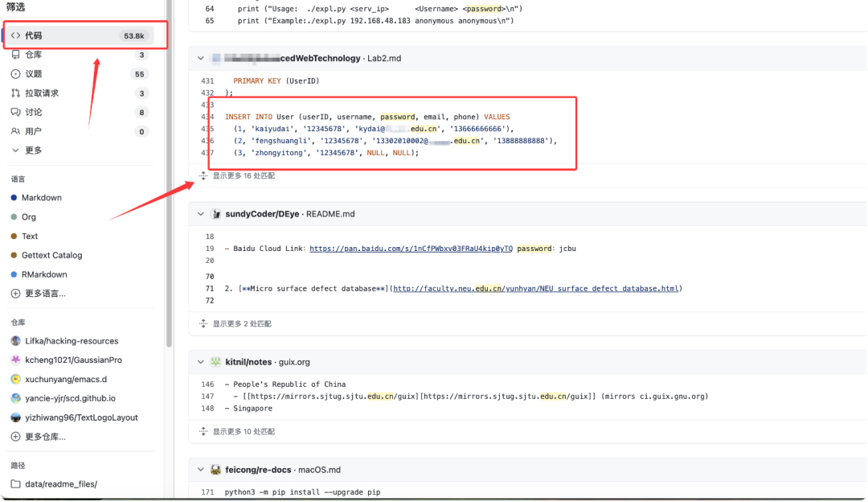Image resolution: width=868 pixels, height=502 pixels.
Task: Click the sundyCoder avatar icon
Action: 216,214
